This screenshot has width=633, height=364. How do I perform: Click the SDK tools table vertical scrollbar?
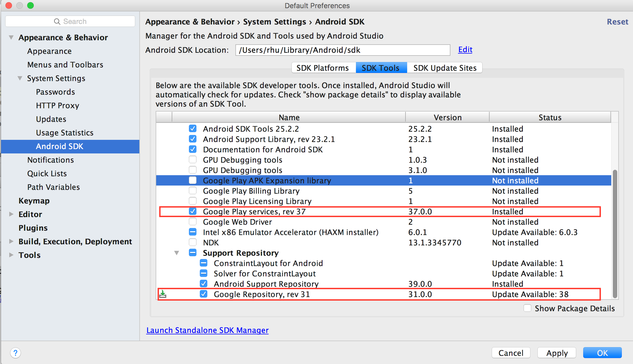tap(614, 234)
